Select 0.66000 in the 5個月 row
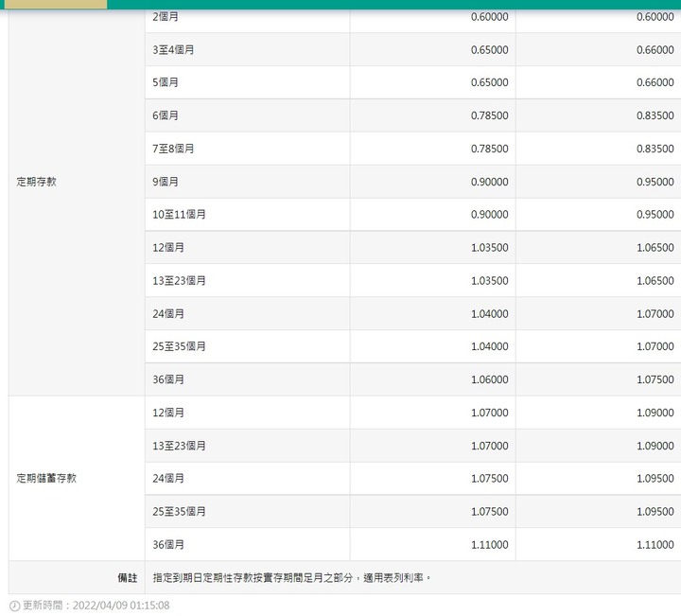The height and width of the screenshot is (616, 681). point(655,82)
